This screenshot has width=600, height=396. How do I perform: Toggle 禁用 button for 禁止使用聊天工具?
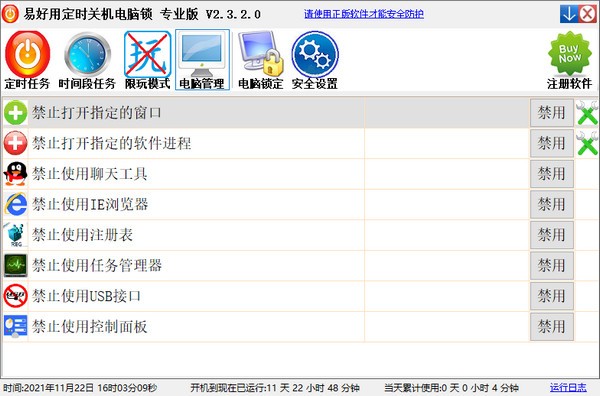pos(551,174)
